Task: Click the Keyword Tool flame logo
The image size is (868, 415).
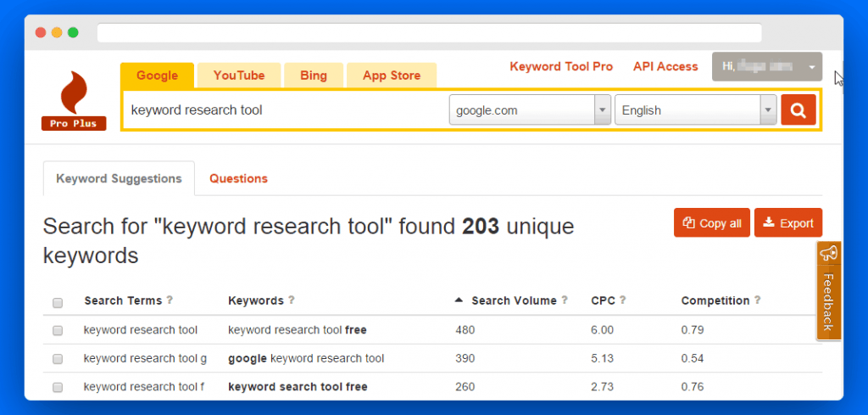Action: pyautogui.click(x=74, y=93)
